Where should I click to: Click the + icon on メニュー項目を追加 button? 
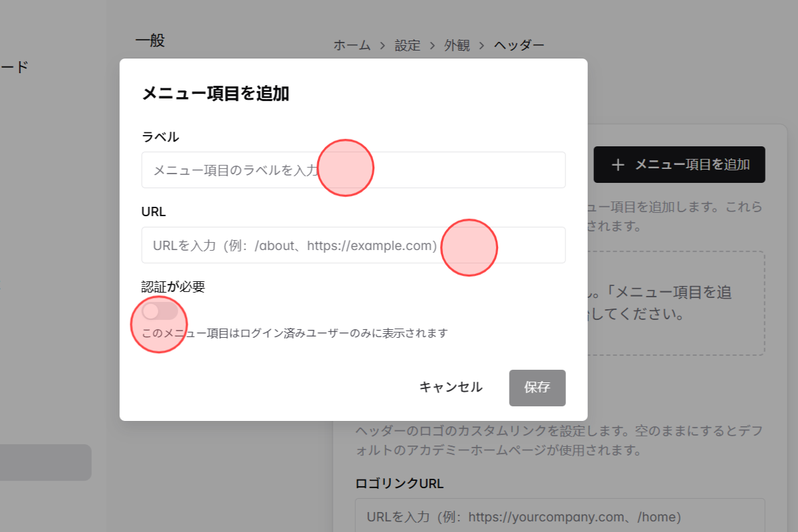617,164
